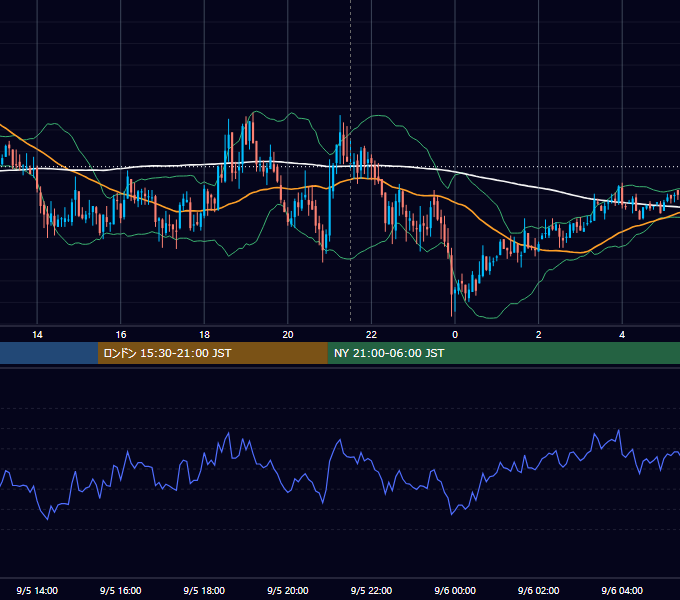Click the ロンドン 15:30-21:00 JST session bar
This screenshot has height=600, width=680.
pos(212,353)
